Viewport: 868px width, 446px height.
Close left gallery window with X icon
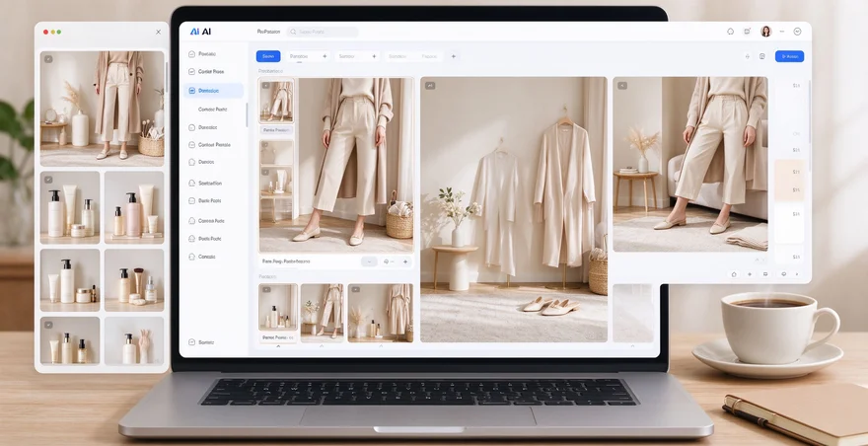tap(159, 33)
